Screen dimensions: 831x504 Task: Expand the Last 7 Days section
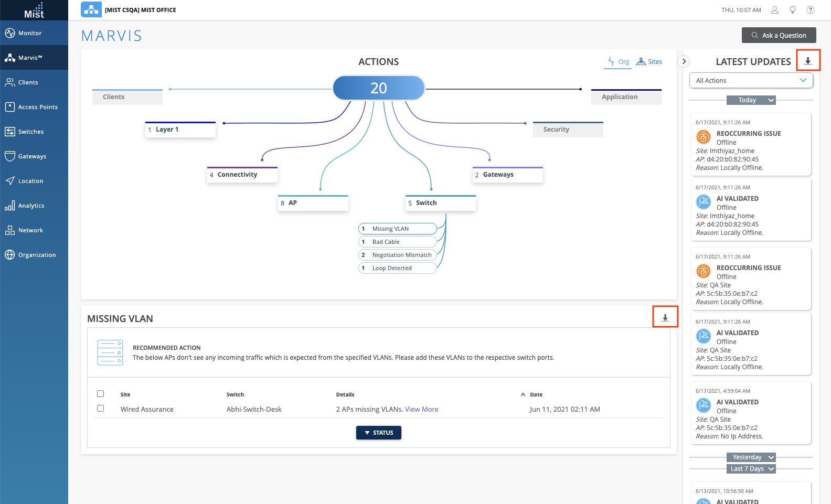click(x=751, y=469)
